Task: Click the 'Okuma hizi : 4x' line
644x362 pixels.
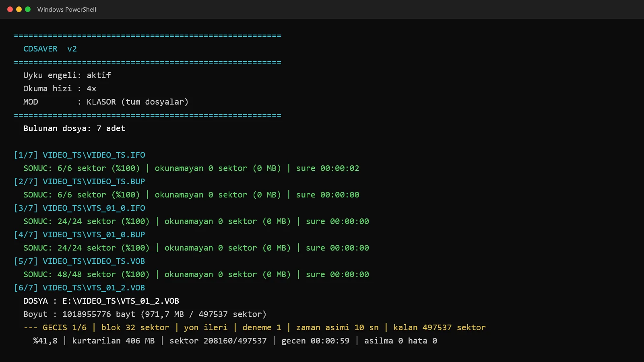Action: 60,88
